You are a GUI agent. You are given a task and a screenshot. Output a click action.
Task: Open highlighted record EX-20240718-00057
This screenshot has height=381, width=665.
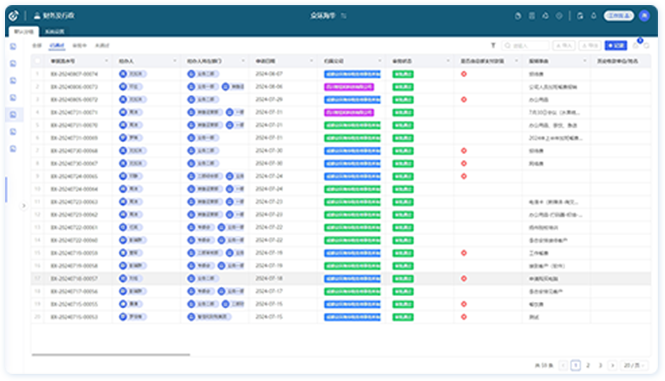[x=74, y=279]
